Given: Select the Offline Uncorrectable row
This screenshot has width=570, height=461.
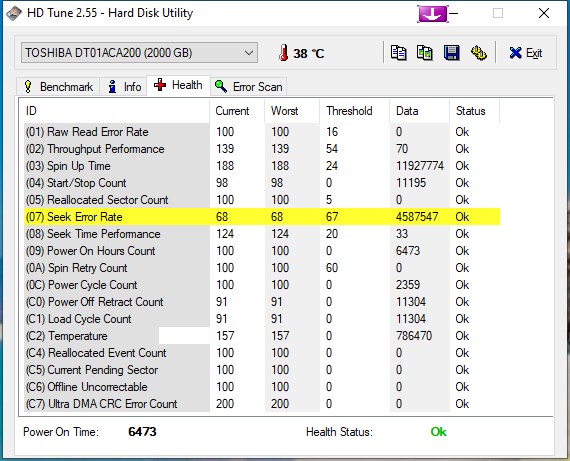Looking at the screenshot, I should pos(262,387).
